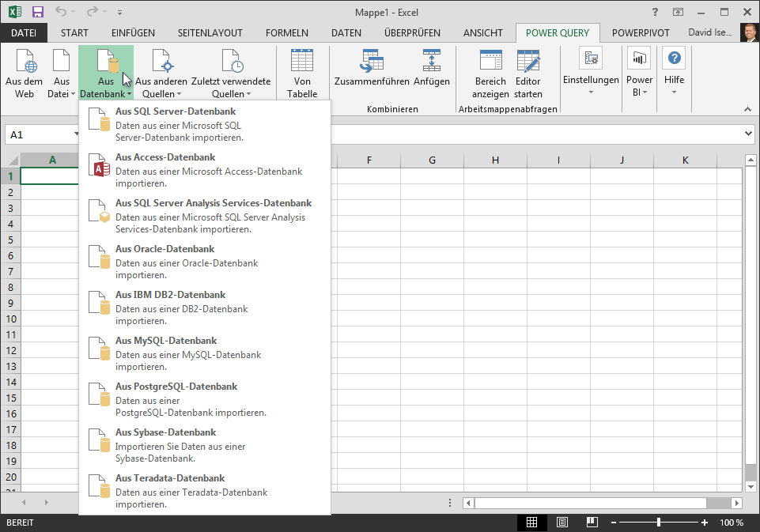Open the Hilfe dropdown

tap(675, 71)
